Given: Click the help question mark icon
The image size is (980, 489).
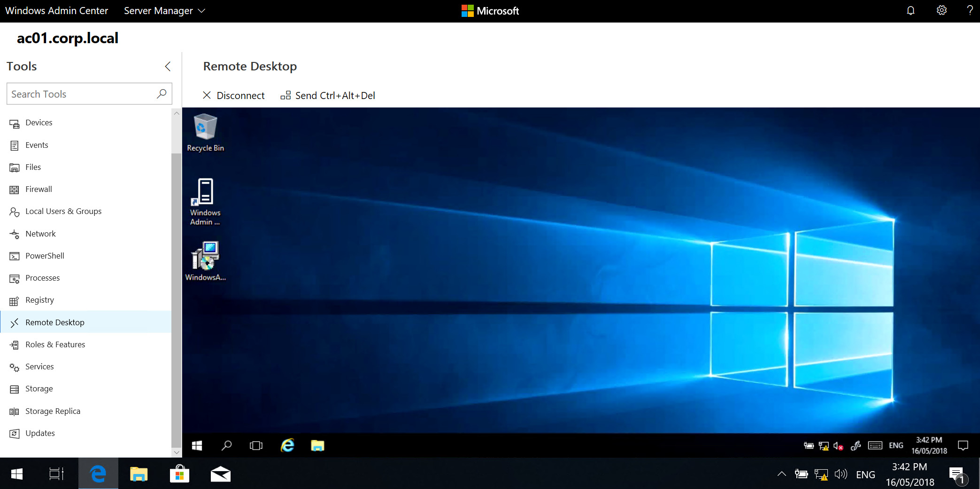Looking at the screenshot, I should click(x=970, y=10).
